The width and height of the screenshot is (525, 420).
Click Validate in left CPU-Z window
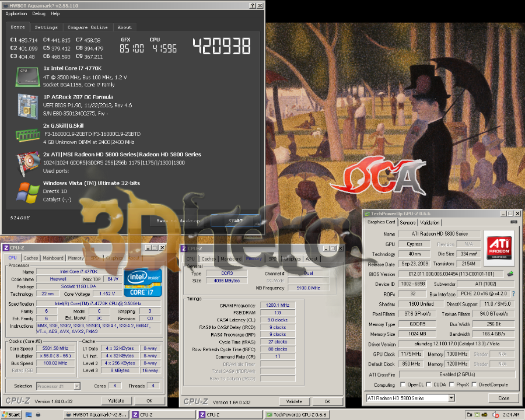(x=116, y=401)
